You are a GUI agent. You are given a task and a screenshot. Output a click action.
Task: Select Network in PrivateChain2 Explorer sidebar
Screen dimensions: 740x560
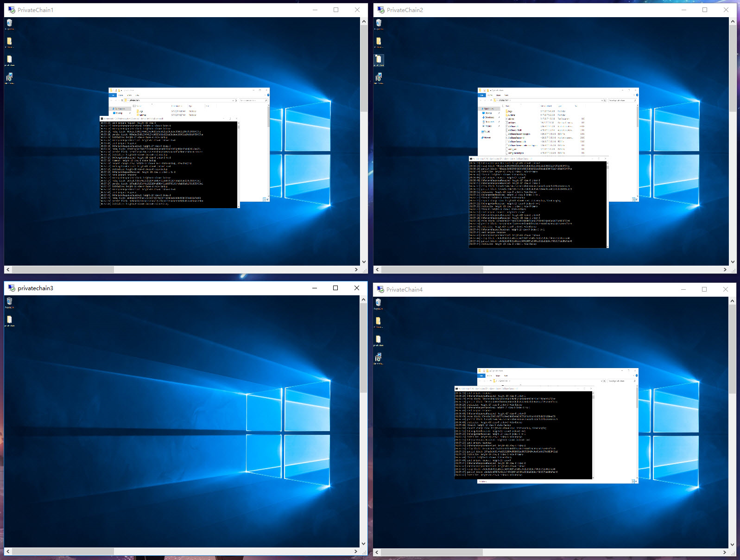(486, 138)
